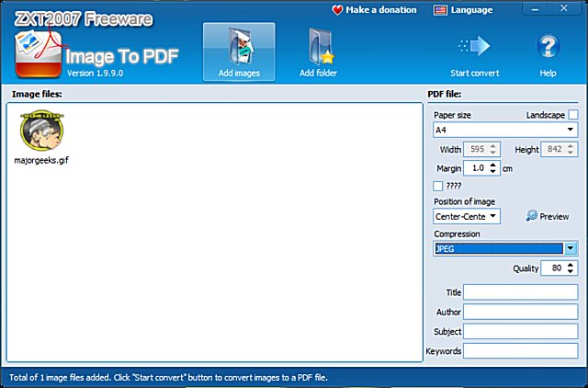Screen dimensions: 588x388
Task: Click the Image files: heading
Action: pos(37,94)
